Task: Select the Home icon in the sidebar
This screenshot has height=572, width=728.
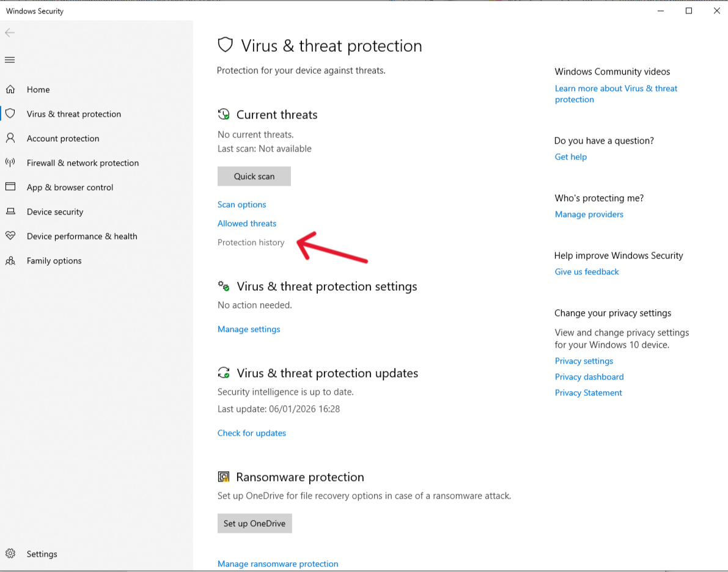Action: point(11,89)
